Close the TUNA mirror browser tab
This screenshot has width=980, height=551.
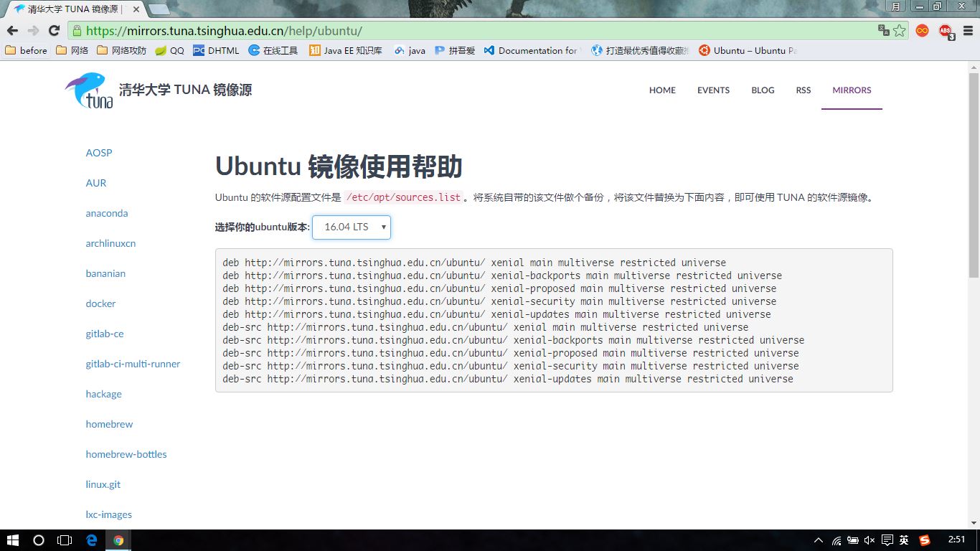coord(136,9)
